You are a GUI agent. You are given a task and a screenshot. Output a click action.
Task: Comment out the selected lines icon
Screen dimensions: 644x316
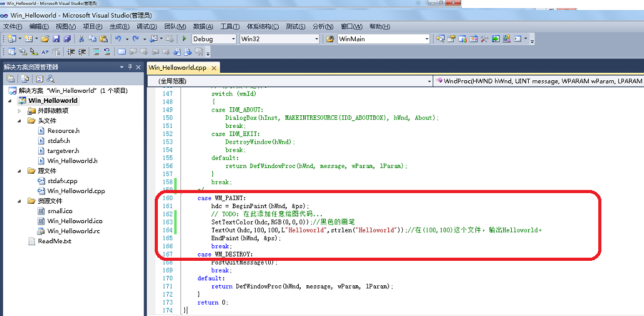(x=96, y=52)
